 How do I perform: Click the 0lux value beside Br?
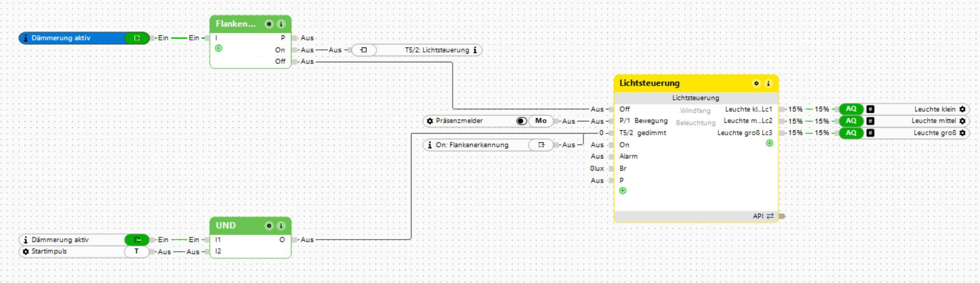597,168
